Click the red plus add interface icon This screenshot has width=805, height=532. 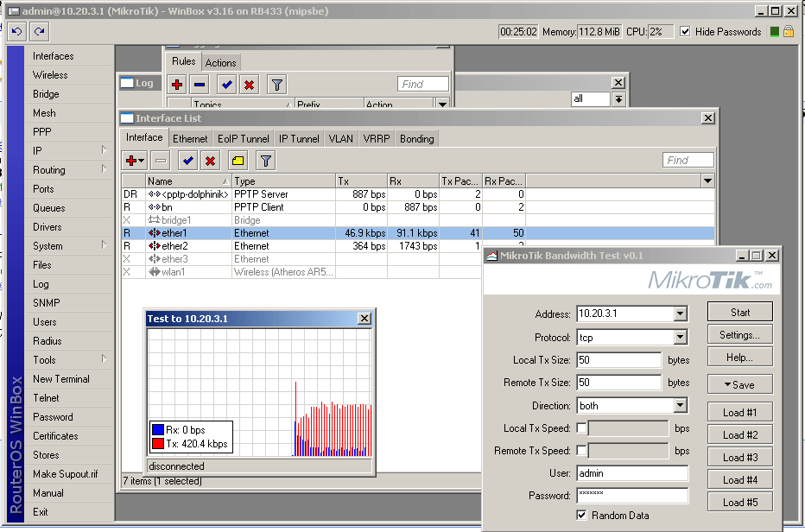(133, 161)
